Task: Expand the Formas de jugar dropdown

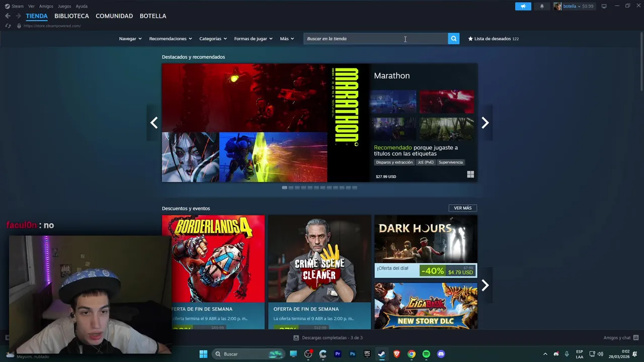Action: click(253, 39)
